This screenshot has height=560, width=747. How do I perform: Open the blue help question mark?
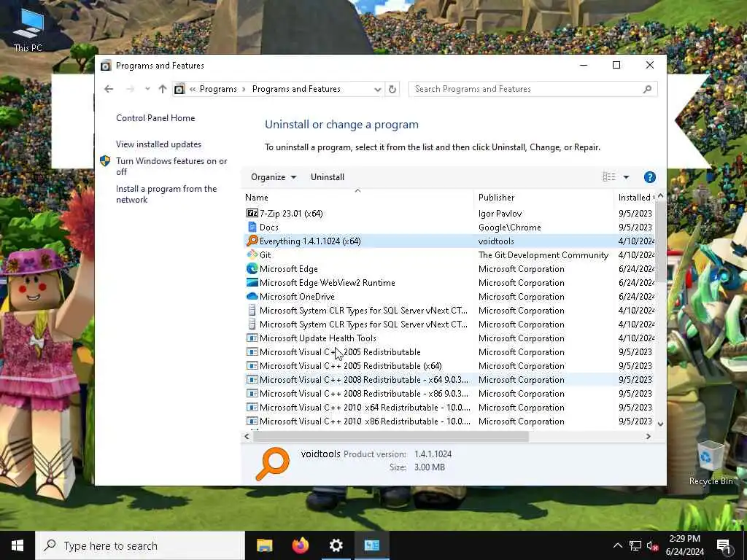coord(649,177)
